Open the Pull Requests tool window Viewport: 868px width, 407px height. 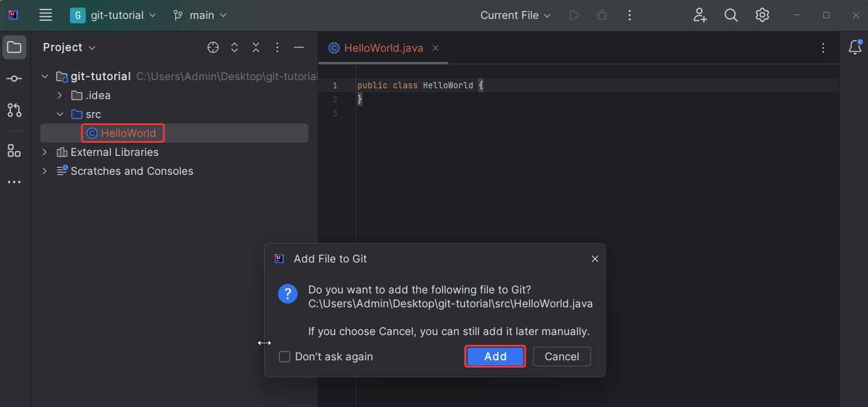click(x=14, y=110)
